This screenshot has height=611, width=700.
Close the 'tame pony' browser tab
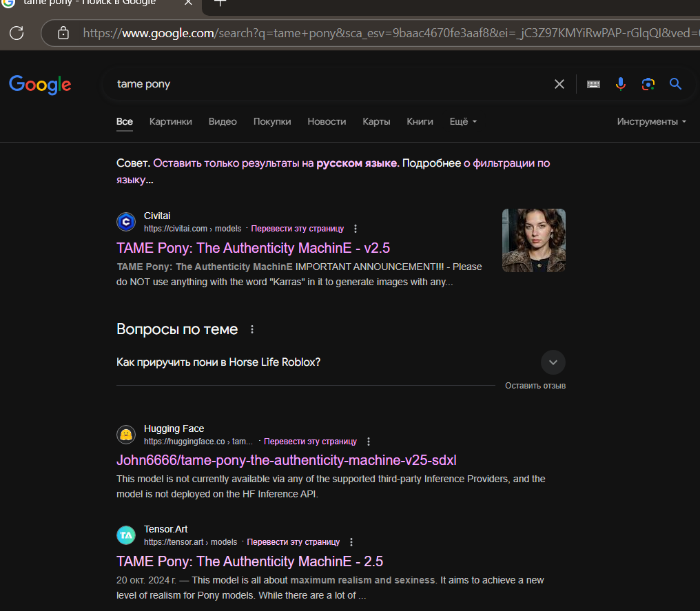click(188, 3)
